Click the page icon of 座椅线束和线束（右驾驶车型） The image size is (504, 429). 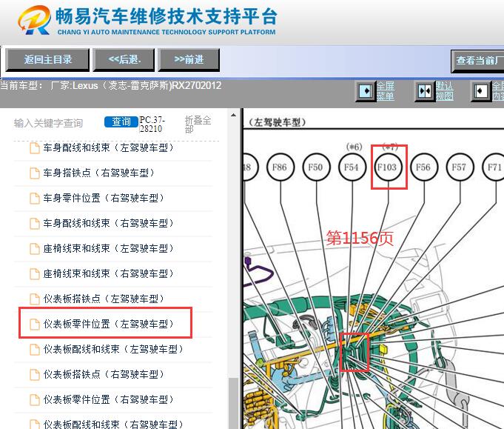click(x=34, y=274)
